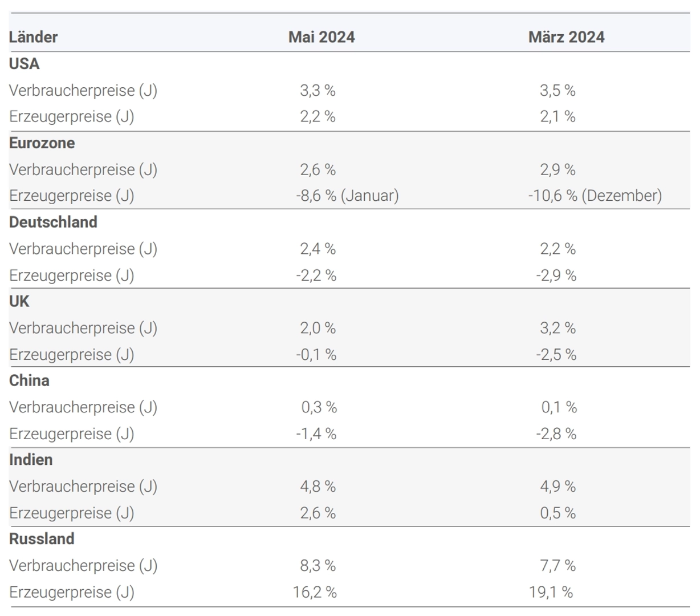The image size is (700, 616).
Task: Select the Eurozone section heading
Action: point(42,143)
